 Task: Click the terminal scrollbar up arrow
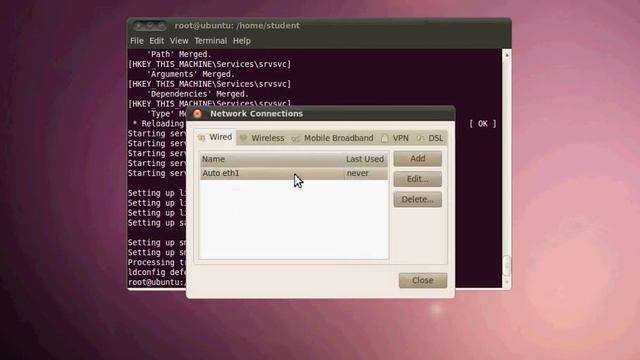(x=507, y=55)
